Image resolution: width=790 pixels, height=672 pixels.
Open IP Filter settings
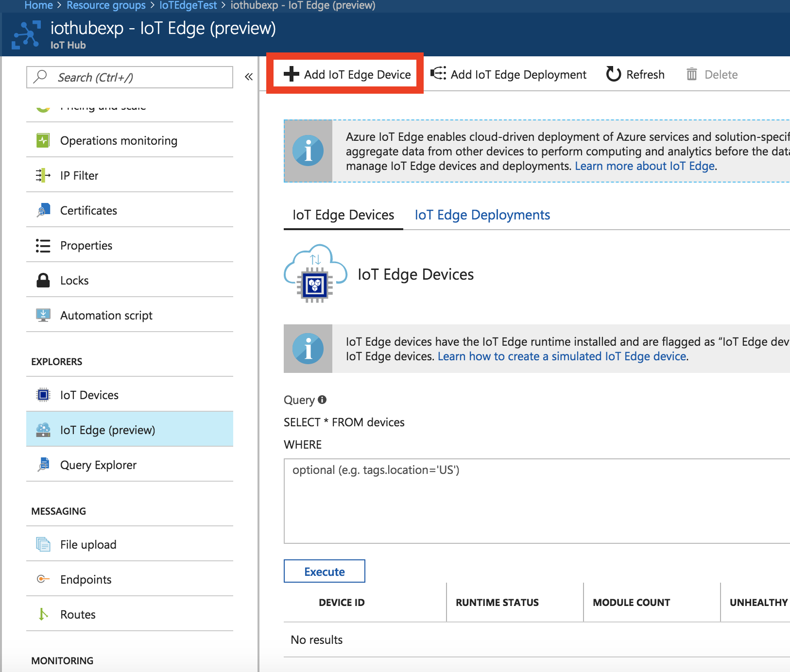[130, 175]
